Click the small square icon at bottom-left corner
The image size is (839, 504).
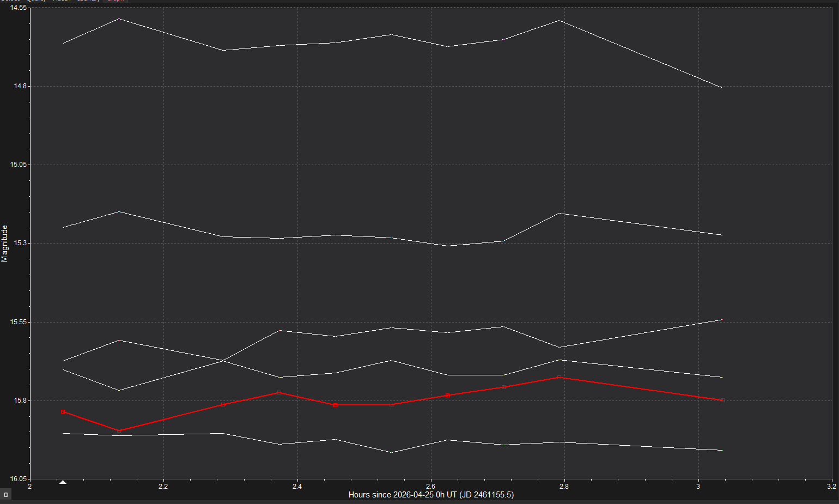[5, 495]
